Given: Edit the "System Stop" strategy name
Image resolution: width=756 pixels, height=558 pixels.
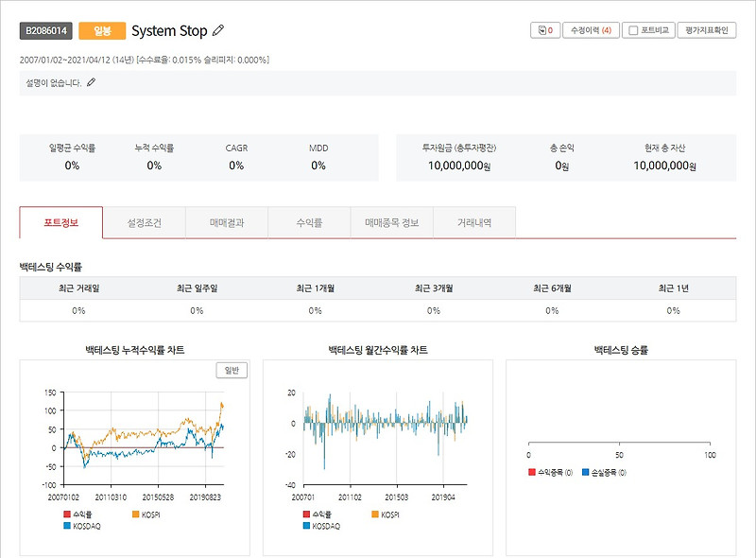Looking at the screenshot, I should tap(219, 29).
